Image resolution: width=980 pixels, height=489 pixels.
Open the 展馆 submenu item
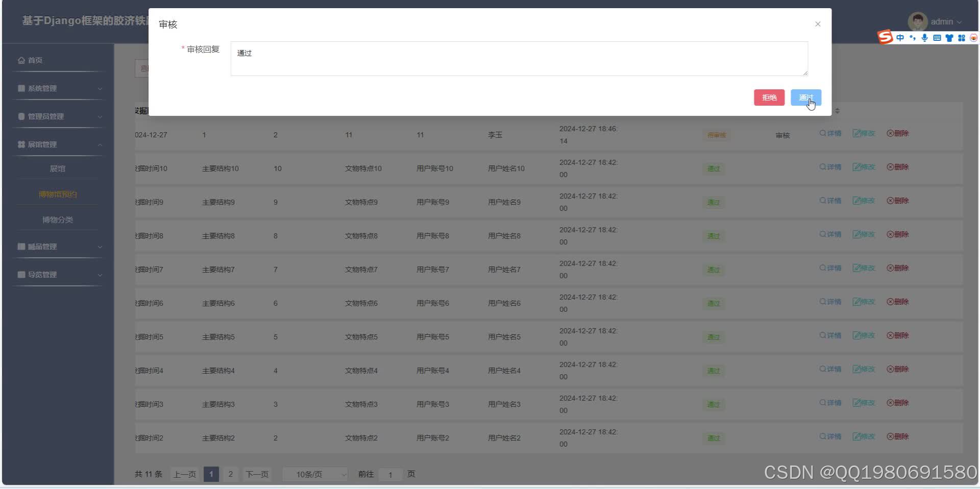point(58,168)
